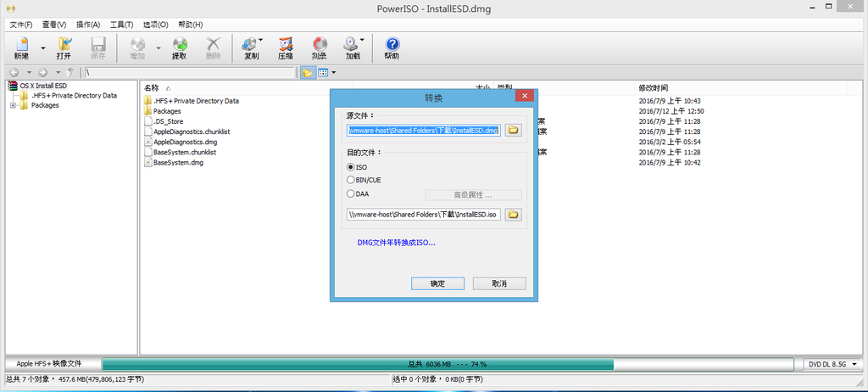
Task: Select the OS X Install ESD root node
Action: tap(43, 86)
